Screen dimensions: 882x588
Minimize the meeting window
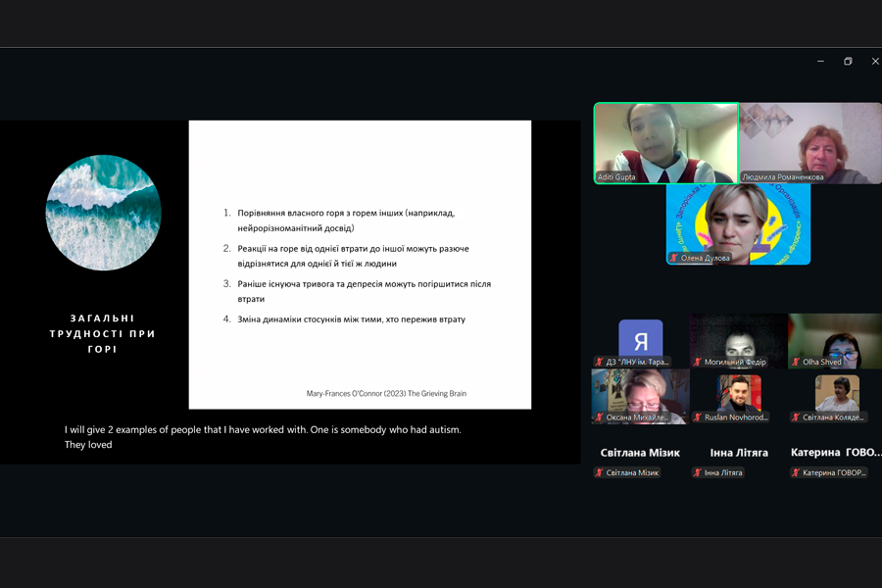[x=820, y=61]
